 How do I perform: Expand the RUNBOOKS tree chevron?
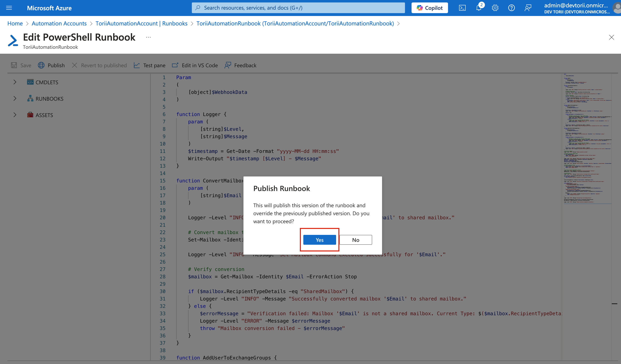15,99
